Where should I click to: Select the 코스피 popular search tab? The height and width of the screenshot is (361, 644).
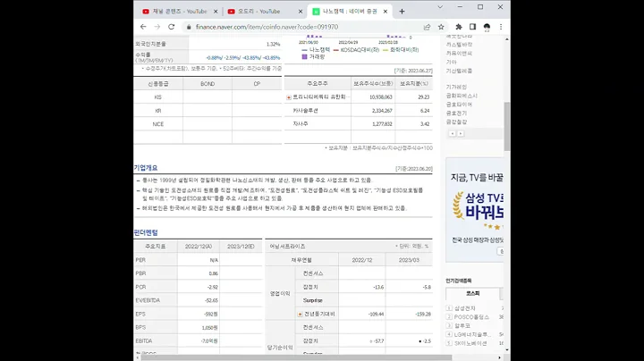click(473, 294)
